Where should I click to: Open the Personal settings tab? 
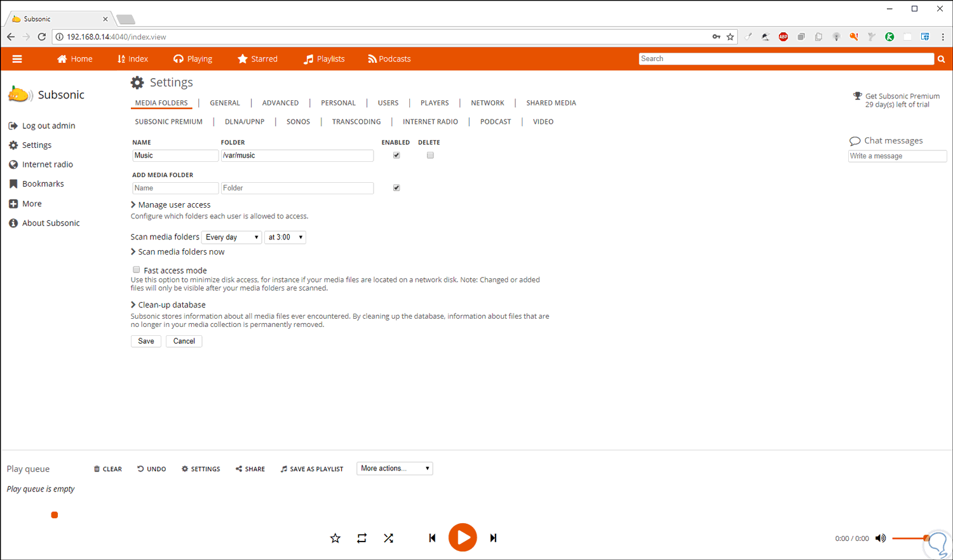[x=338, y=103]
